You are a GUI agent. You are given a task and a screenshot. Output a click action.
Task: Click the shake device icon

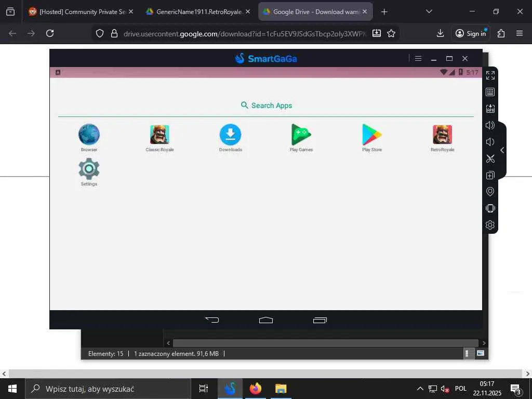(490, 208)
